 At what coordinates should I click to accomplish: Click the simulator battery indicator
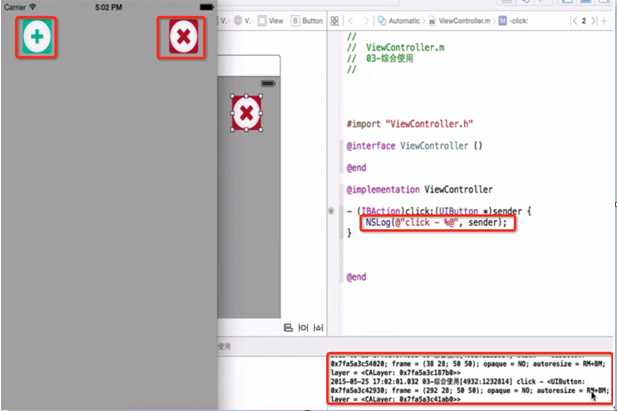coord(207,7)
